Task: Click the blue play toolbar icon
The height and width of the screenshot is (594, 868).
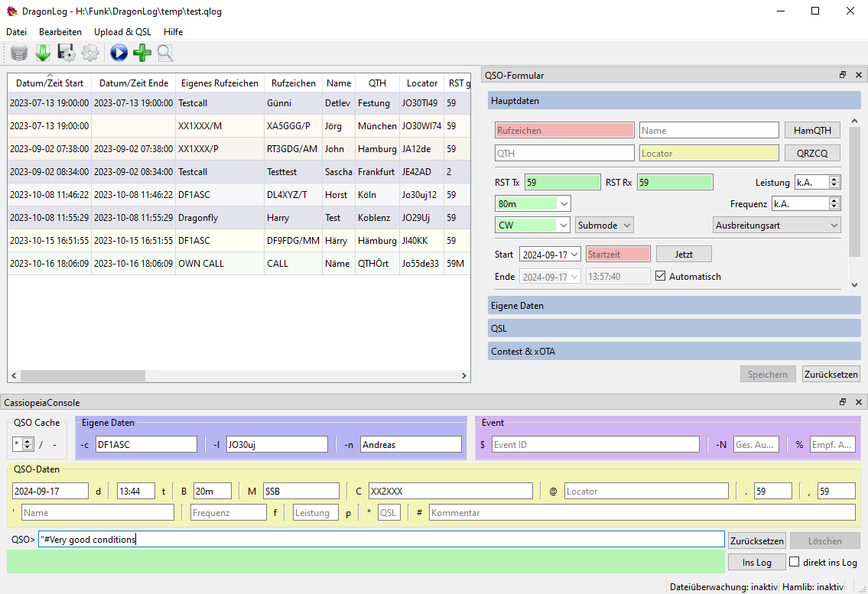Action: [x=119, y=53]
